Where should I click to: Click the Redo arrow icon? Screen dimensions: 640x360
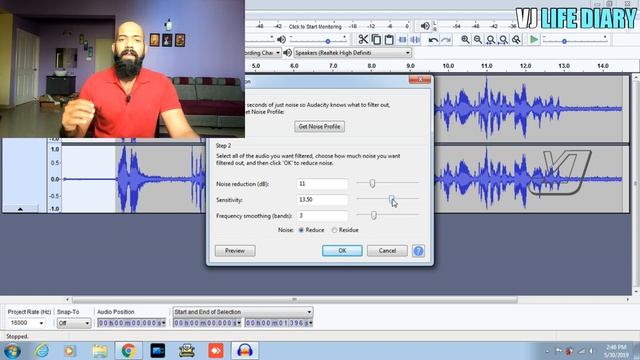446,40
